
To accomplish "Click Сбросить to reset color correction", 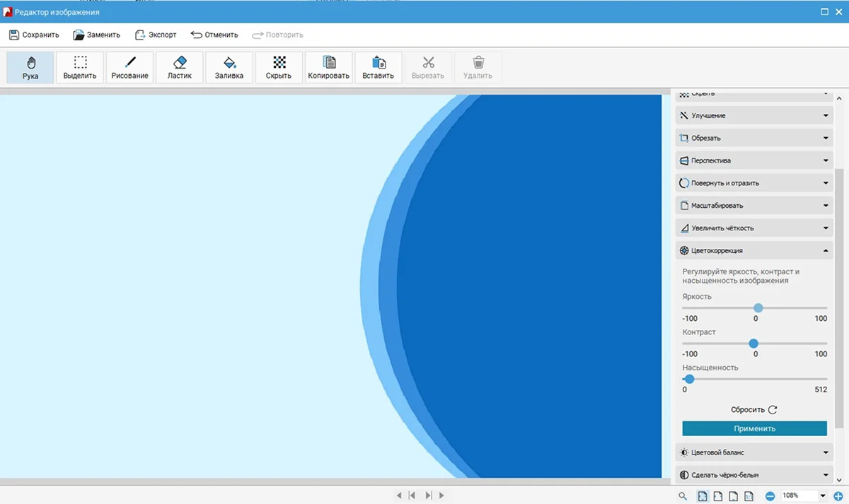I will 754,410.
